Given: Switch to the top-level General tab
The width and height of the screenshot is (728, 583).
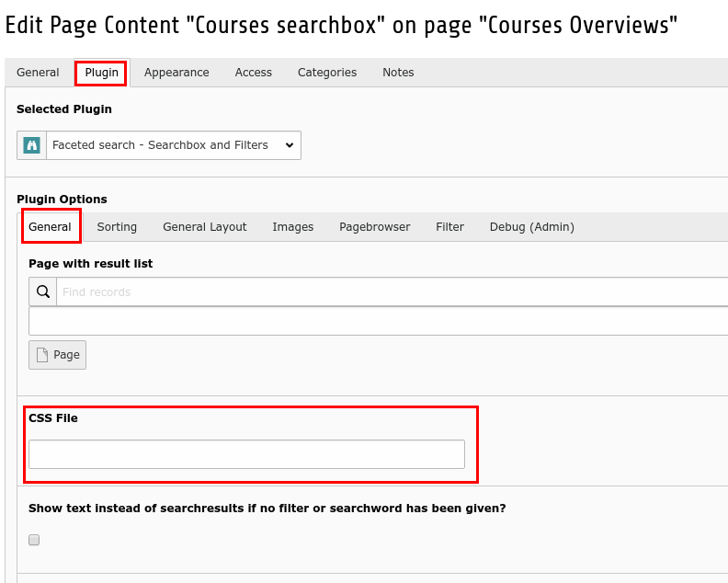Looking at the screenshot, I should click(38, 73).
